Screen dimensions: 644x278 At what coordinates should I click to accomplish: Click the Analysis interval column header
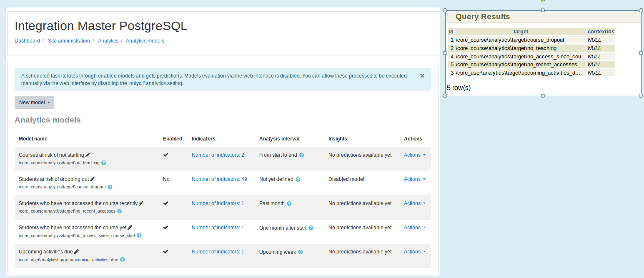[279, 139]
